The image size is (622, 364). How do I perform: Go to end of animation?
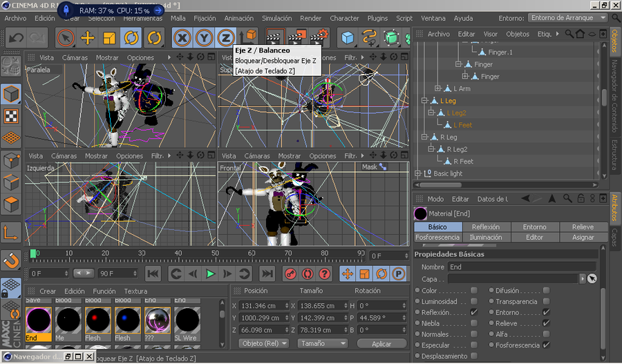267,274
